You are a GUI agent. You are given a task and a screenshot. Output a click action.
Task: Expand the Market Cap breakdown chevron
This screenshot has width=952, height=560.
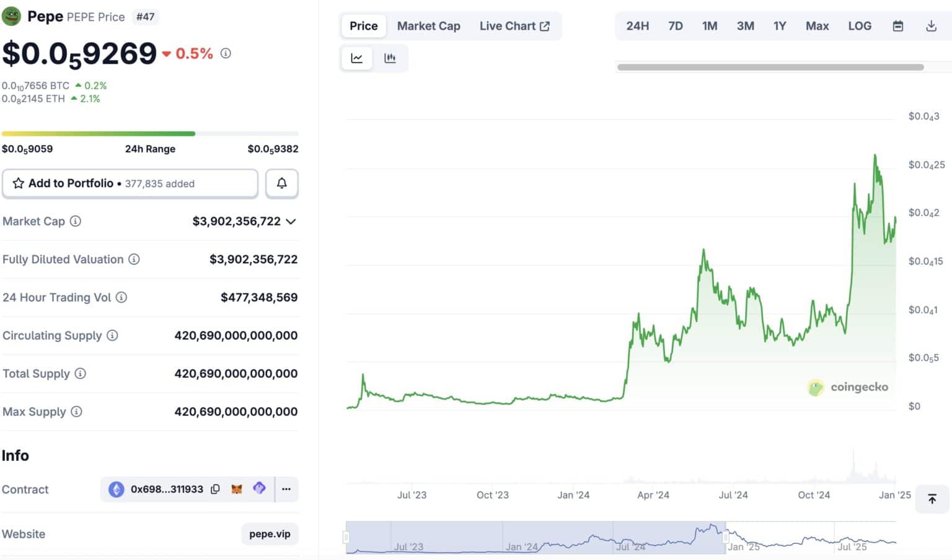coord(291,221)
